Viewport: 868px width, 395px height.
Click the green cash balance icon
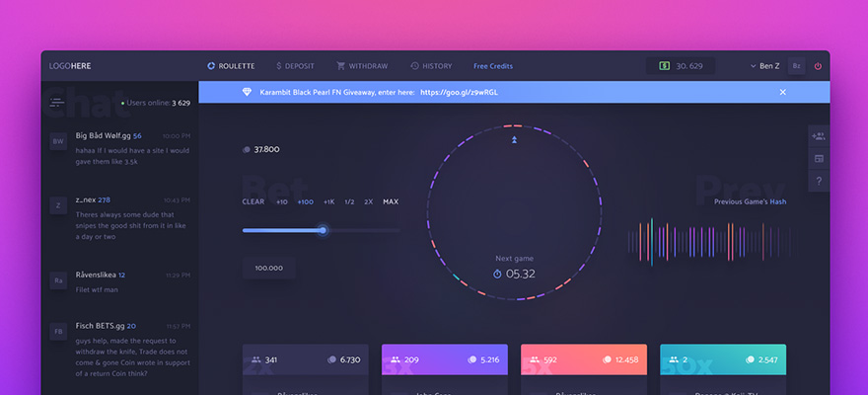[x=665, y=66]
